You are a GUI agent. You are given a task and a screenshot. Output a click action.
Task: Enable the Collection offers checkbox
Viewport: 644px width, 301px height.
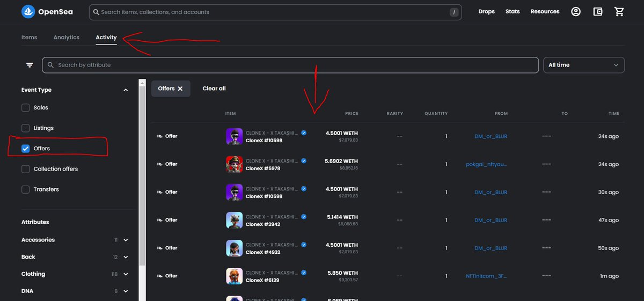pos(25,169)
